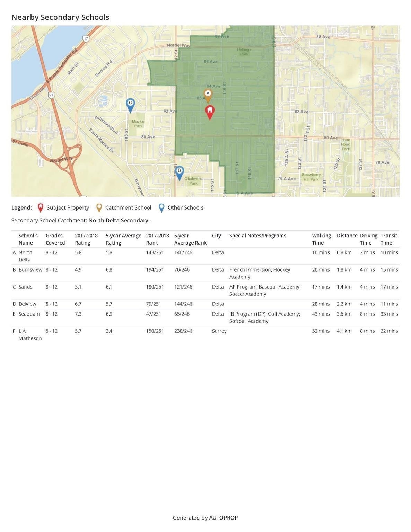Click the Wiltshire Blvd street label

click(106, 125)
